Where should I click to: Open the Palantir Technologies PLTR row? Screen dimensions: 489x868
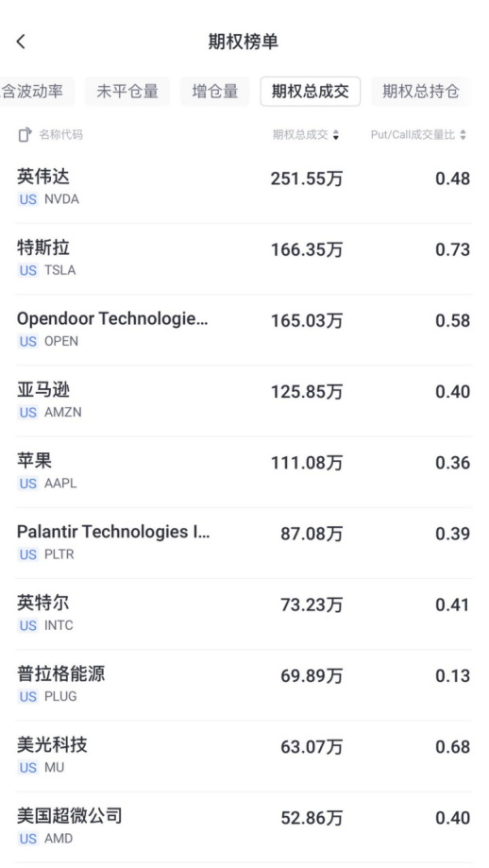point(244,543)
